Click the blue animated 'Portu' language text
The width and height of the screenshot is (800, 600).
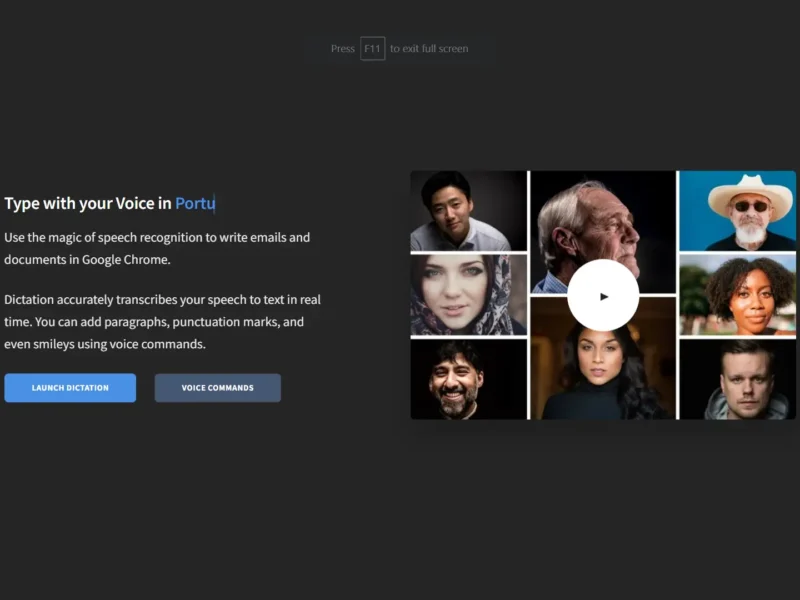(195, 203)
